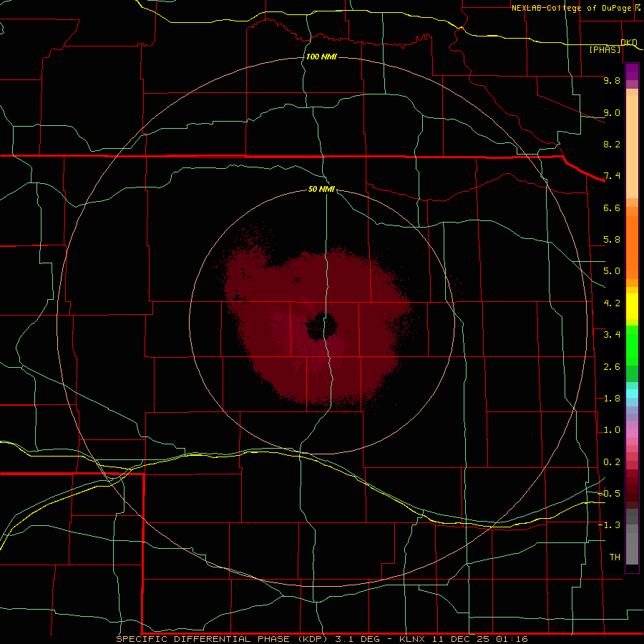This screenshot has height=644, width=644.
Task: Click the 7.4 value on the color scale
Action: pyautogui.click(x=612, y=176)
